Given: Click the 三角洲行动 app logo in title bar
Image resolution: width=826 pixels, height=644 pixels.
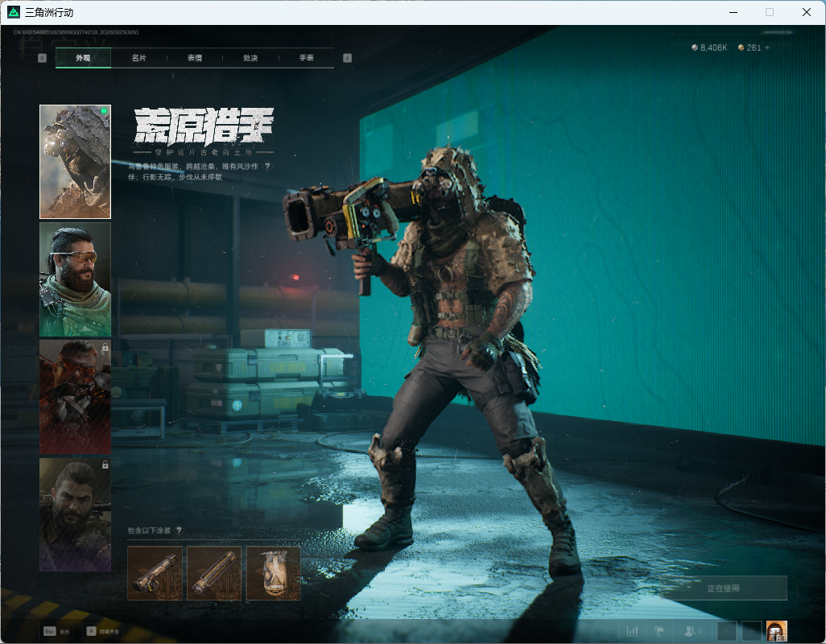Looking at the screenshot, I should click(14, 11).
